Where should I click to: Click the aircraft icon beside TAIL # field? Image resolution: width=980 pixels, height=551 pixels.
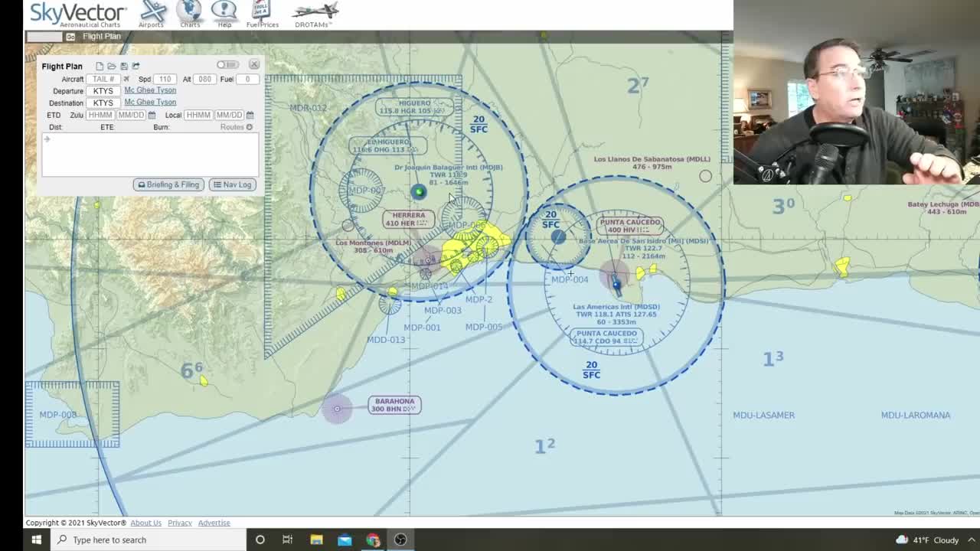126,79
